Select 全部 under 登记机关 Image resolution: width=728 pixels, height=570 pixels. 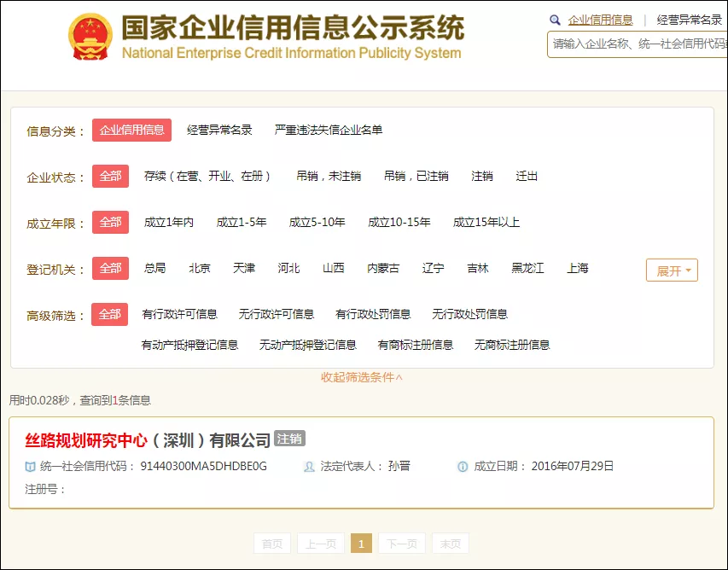point(110,268)
